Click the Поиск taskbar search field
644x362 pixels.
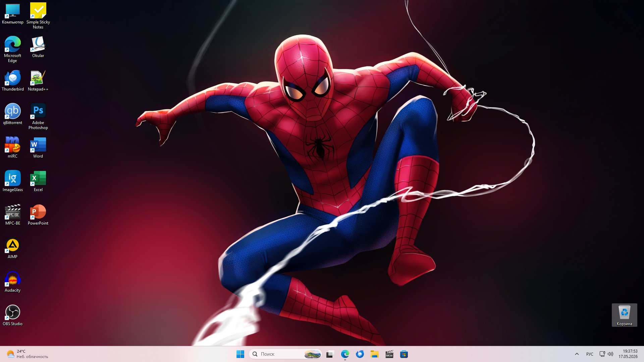(285, 354)
